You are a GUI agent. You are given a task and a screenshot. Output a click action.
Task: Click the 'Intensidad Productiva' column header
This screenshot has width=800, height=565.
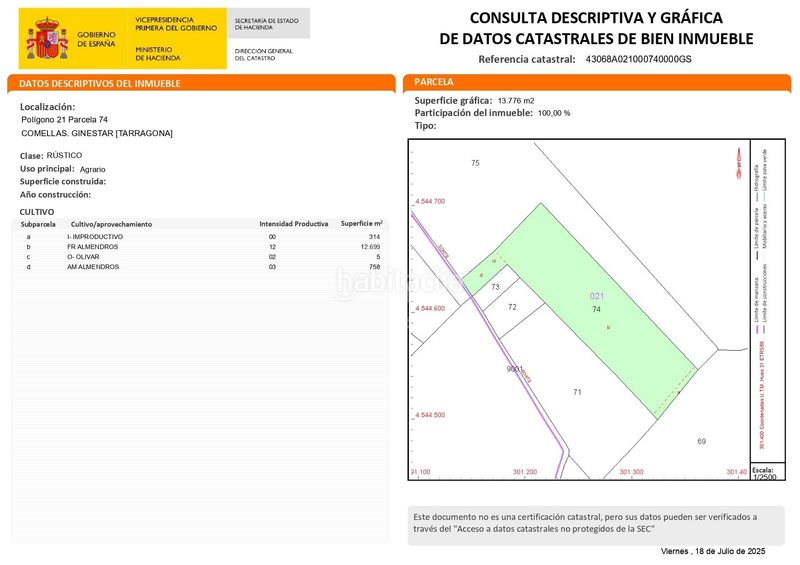click(293, 224)
